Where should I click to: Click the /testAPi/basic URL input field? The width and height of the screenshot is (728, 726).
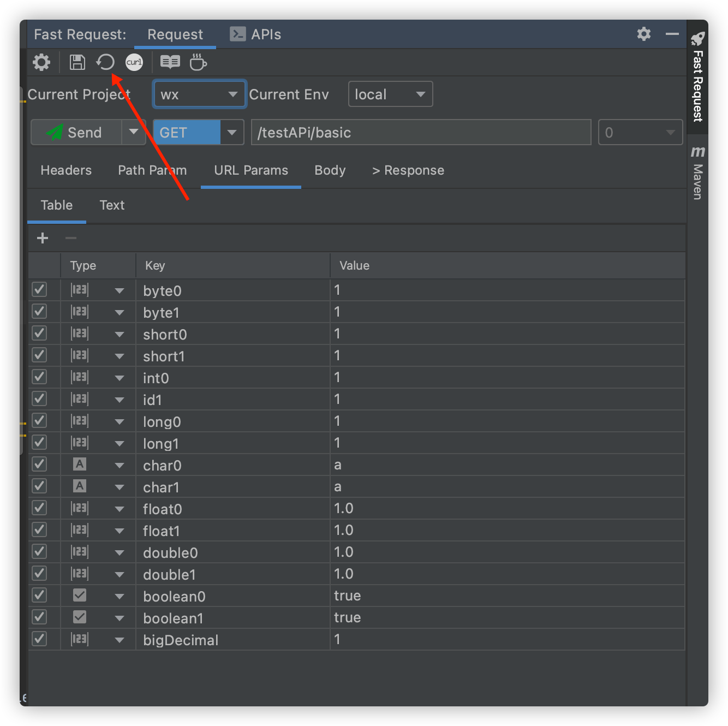[420, 133]
